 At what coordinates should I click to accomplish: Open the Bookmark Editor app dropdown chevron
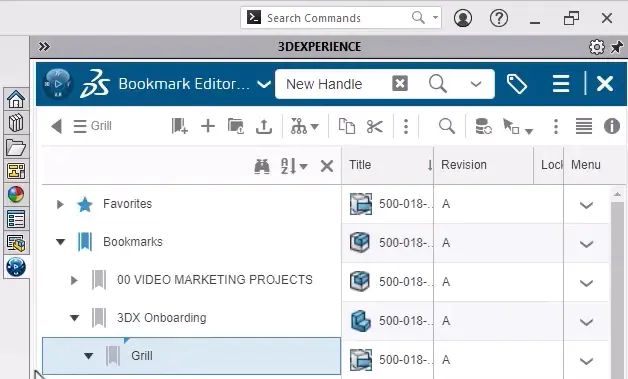(x=264, y=84)
